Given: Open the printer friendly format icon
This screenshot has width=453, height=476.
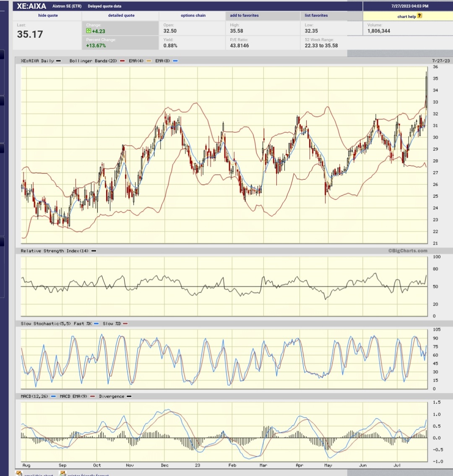Looking at the screenshot, I should [x=62, y=473].
